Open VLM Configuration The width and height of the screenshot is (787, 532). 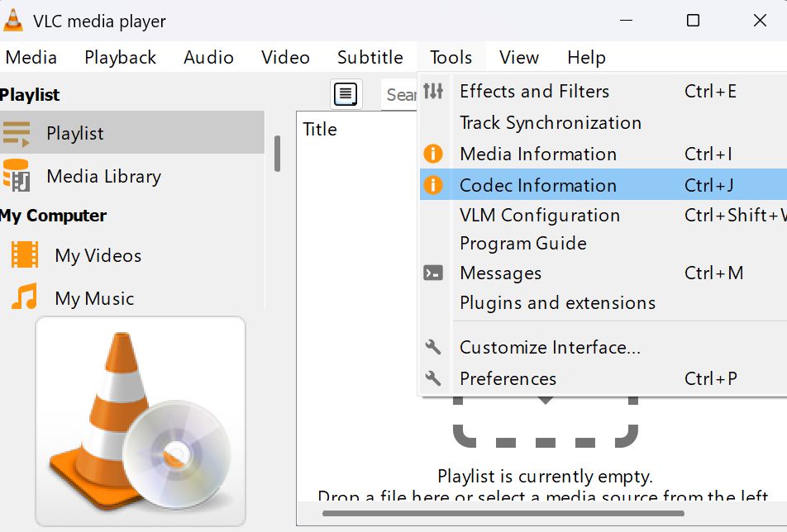coord(603,215)
